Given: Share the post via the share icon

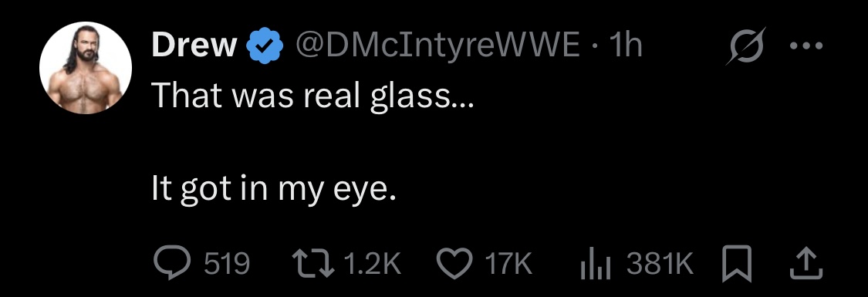Looking at the screenshot, I should click(805, 264).
